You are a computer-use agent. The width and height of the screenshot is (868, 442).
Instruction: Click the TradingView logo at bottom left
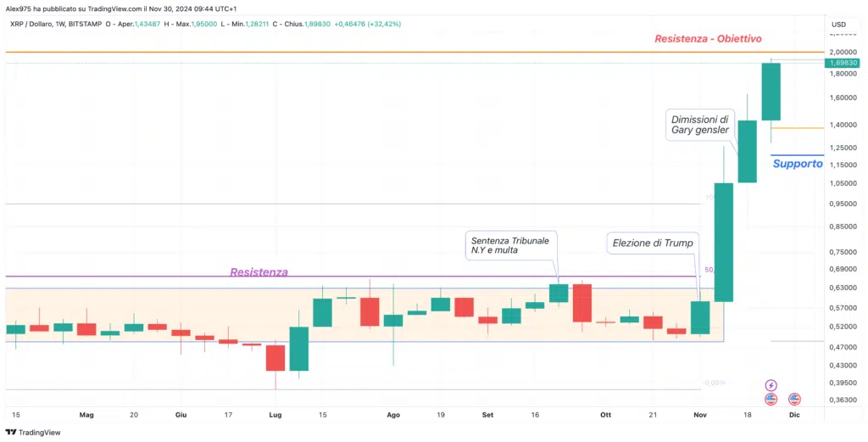pyautogui.click(x=33, y=432)
